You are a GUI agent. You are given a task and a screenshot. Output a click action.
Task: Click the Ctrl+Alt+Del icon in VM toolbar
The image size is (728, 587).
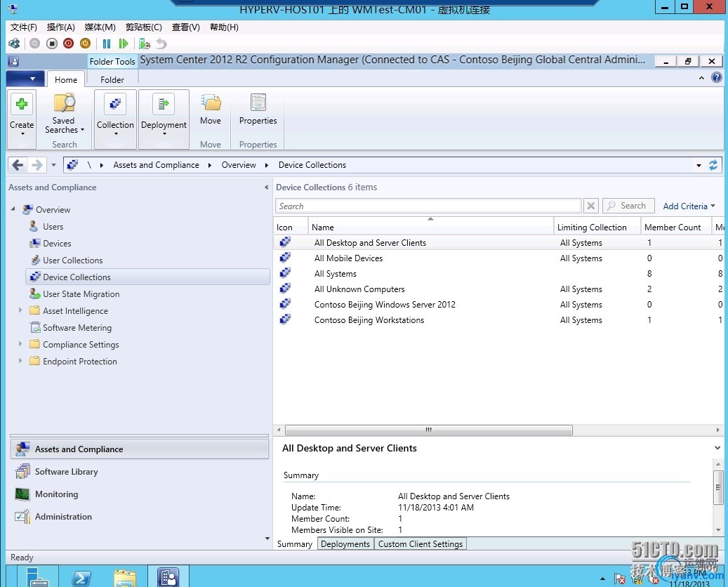point(15,44)
